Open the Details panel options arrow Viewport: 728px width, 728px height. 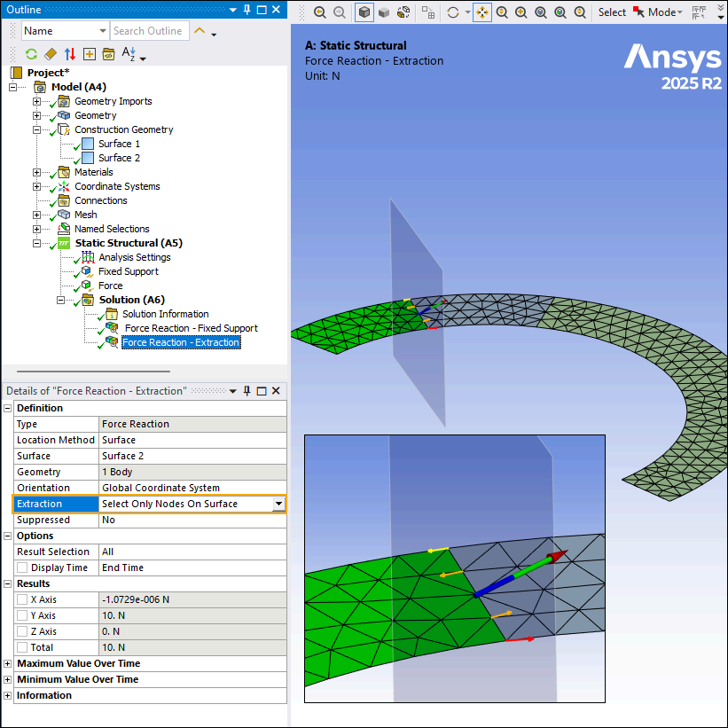(233, 391)
